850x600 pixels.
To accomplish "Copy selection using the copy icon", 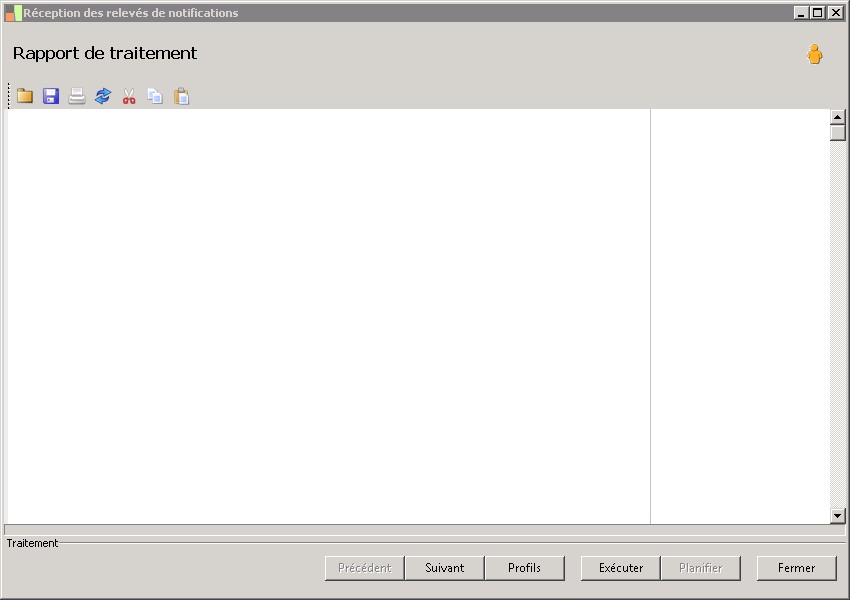I will click(155, 96).
